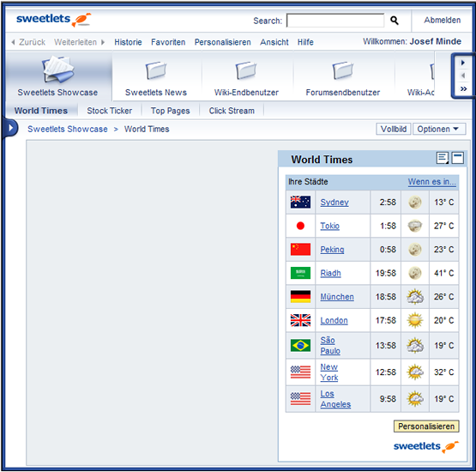Open the New York city link

(329, 372)
